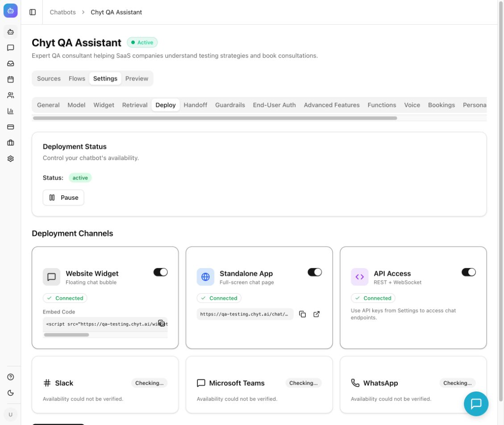Viewport: 504px width, 425px height.
Task: Click the Chyt robot logo icon
Action: coord(10,11)
